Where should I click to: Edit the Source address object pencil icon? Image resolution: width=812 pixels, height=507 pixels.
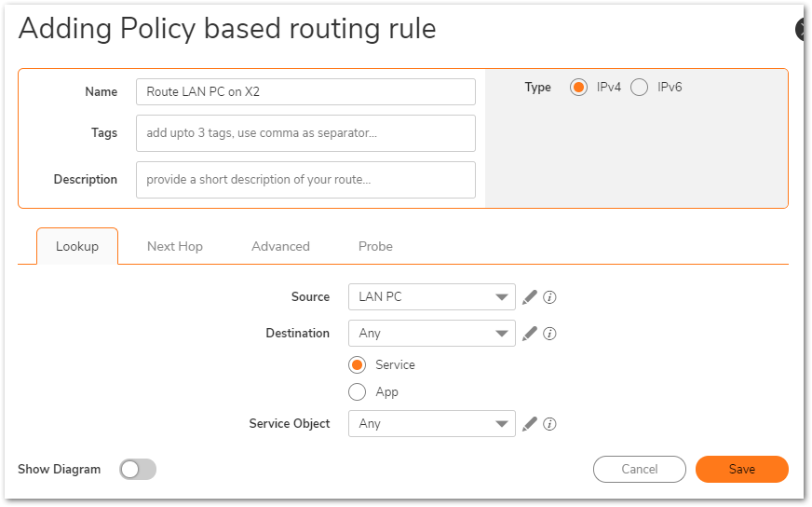coord(529,297)
